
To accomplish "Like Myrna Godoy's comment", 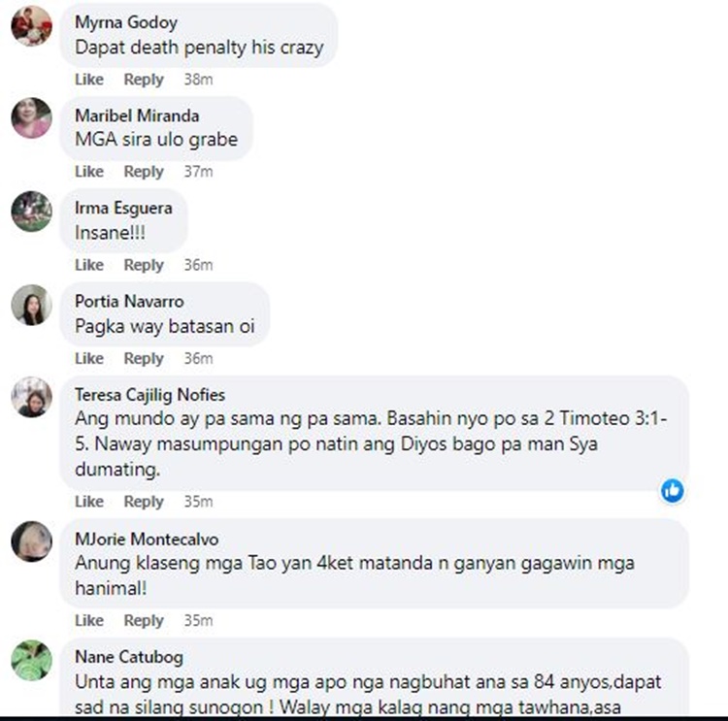I will pos(89,80).
